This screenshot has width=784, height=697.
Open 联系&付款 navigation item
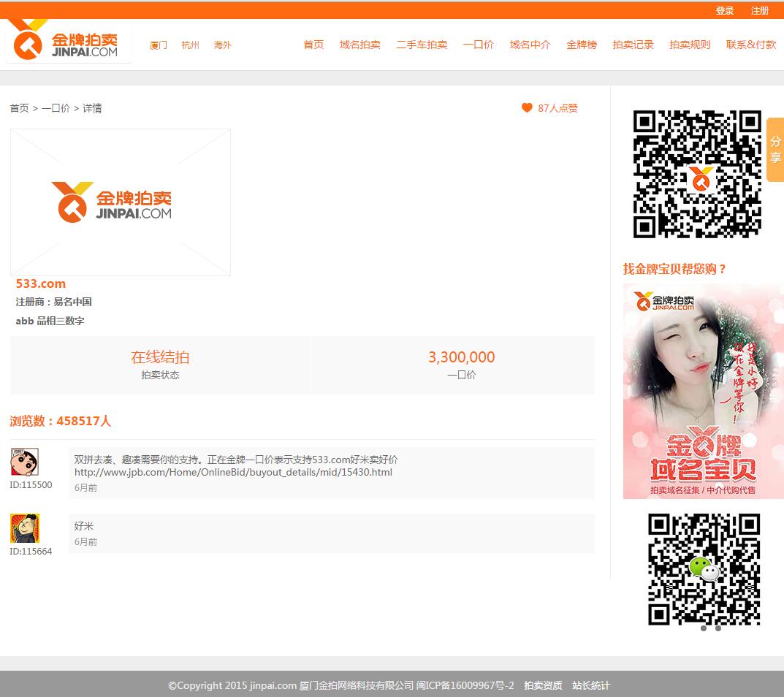click(x=751, y=45)
